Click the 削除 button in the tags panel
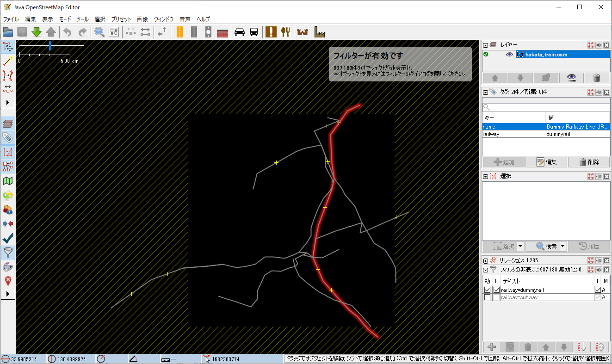The width and height of the screenshot is (612, 364). [588, 162]
